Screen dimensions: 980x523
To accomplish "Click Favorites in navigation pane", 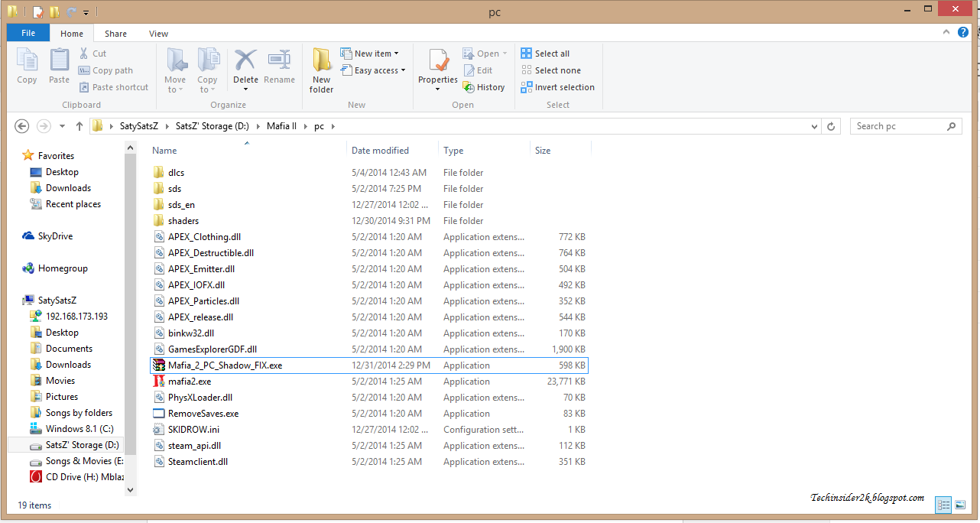I will tap(56, 156).
